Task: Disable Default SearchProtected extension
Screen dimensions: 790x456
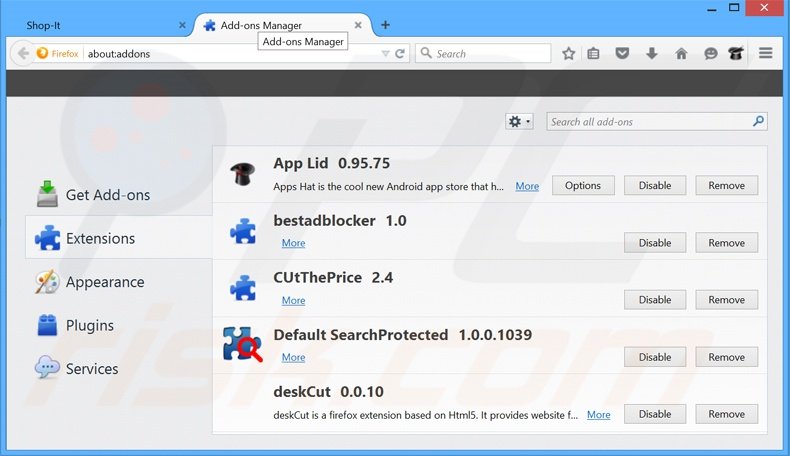Action: point(655,357)
